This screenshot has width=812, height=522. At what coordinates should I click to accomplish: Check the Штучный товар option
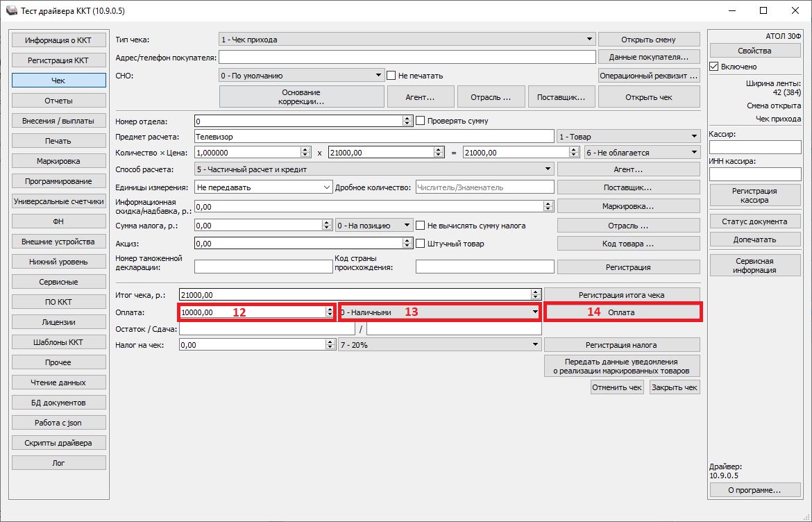click(x=420, y=244)
